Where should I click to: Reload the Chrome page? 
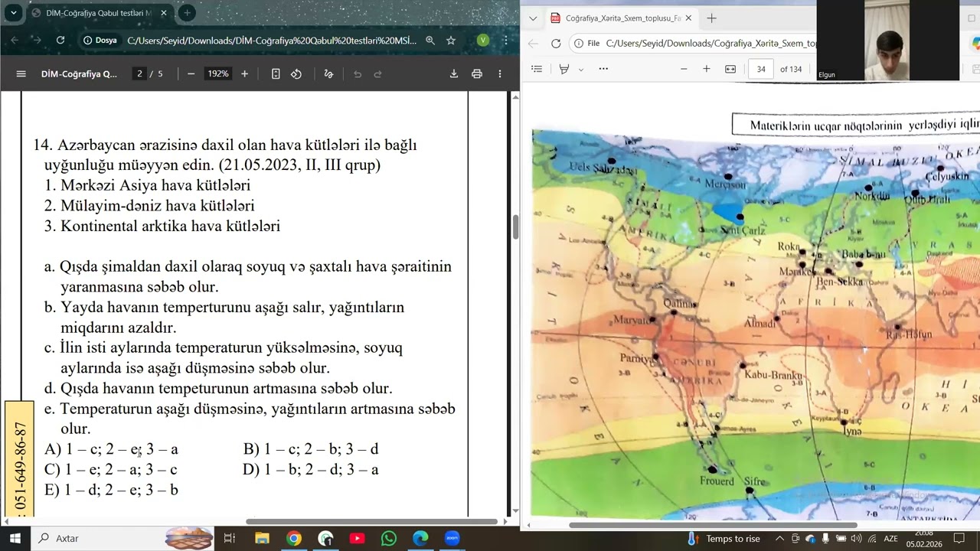[x=60, y=41]
